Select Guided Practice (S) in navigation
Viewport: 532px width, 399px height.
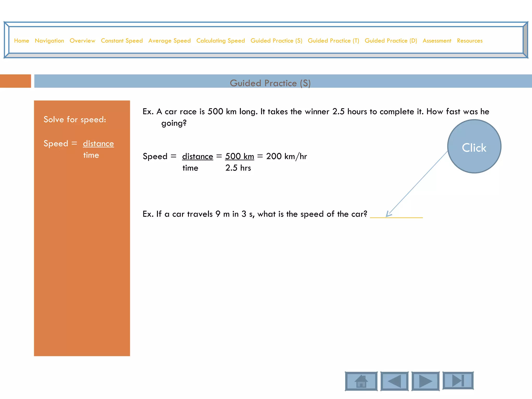(x=276, y=41)
